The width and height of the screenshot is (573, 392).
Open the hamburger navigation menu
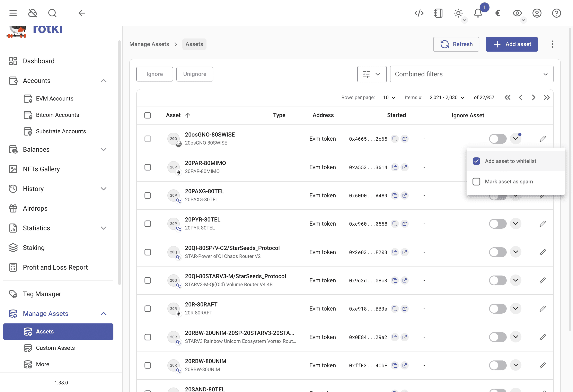point(13,13)
